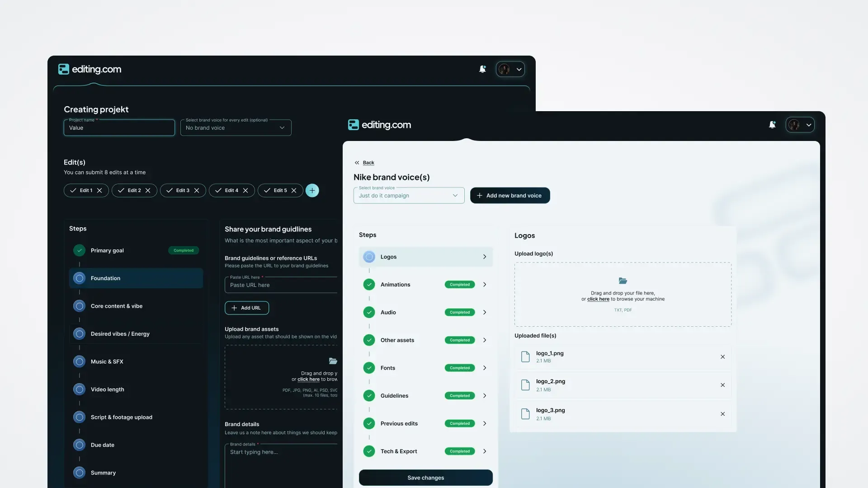Viewport: 868px width, 488px height.
Task: Click Add new brand voice button
Action: [x=510, y=196]
